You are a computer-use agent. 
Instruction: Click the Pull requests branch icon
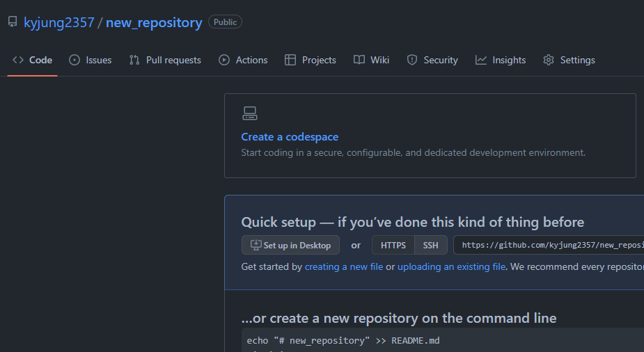pos(134,60)
